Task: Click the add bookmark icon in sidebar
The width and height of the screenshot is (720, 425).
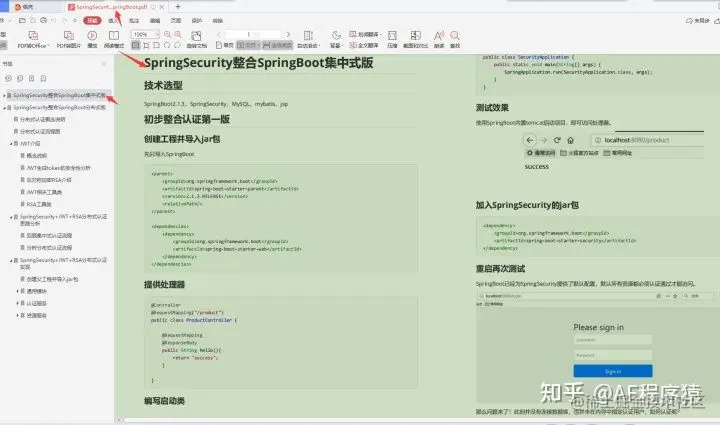Action: (x=32, y=78)
